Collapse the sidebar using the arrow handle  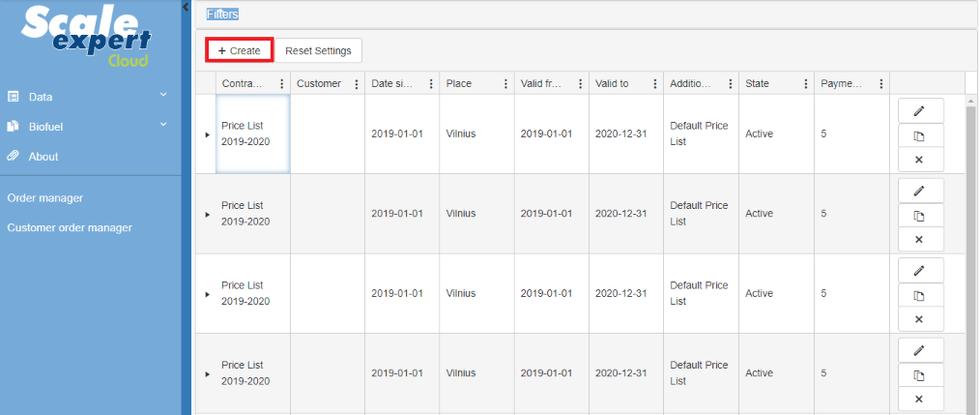coord(186,7)
